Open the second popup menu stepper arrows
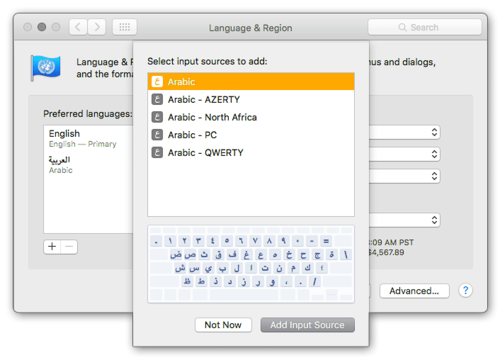This screenshot has height=360, width=500. [434, 154]
